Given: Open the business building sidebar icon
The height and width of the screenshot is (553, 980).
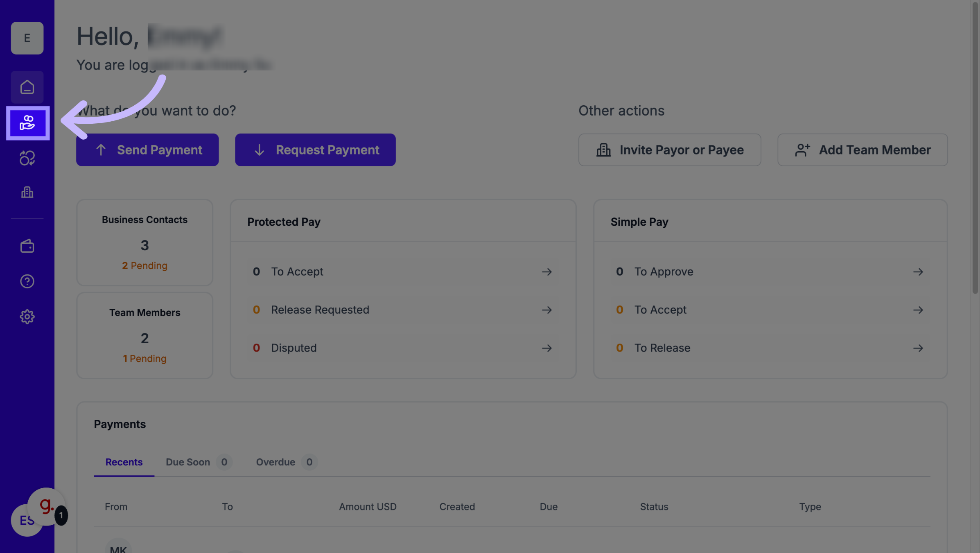Looking at the screenshot, I should (x=27, y=192).
